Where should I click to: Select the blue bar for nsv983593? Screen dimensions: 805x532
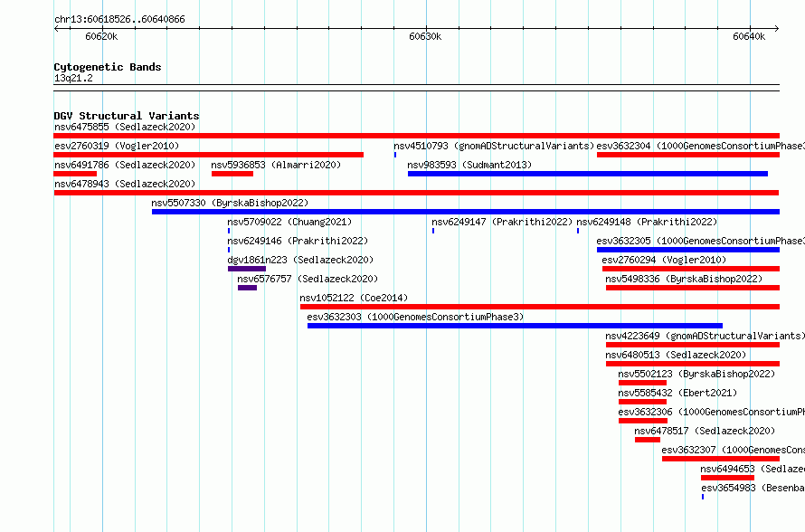coord(588,174)
